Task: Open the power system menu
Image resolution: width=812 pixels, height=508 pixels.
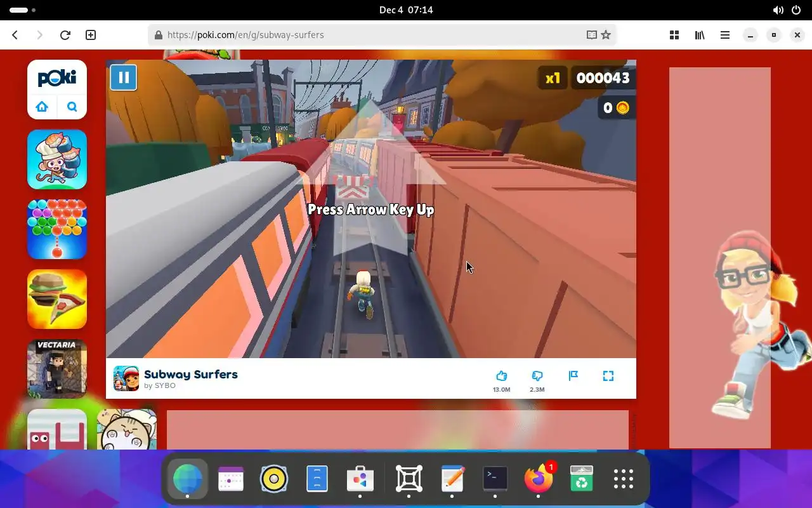Action: (x=796, y=10)
